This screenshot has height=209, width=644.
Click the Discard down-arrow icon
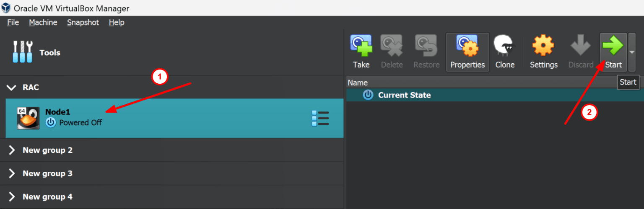[x=581, y=46]
